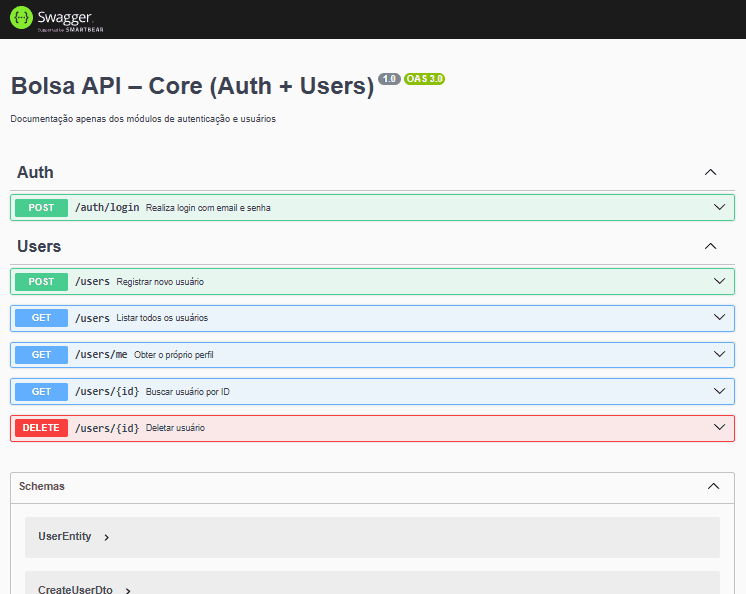Expand the UserEntity schema arrow
The image size is (746, 594).
(x=107, y=537)
